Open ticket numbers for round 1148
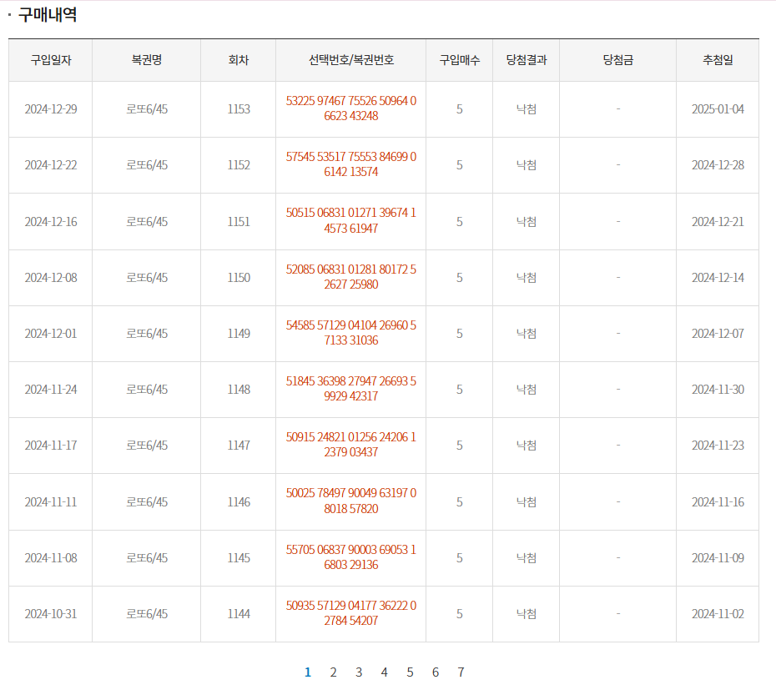 point(350,389)
